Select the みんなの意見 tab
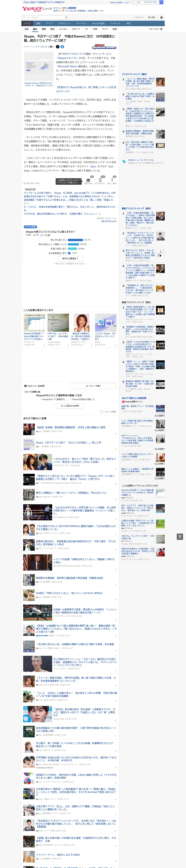The image size is (186, 868). click(x=99, y=24)
